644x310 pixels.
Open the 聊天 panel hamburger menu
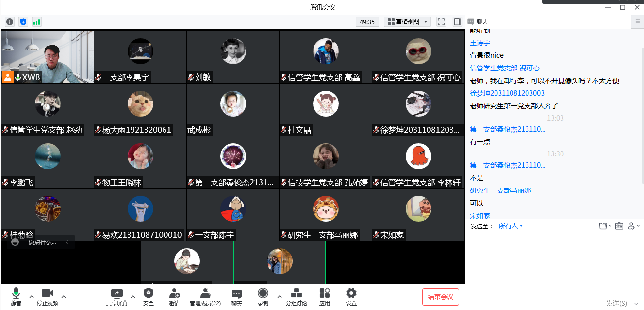point(638,21)
